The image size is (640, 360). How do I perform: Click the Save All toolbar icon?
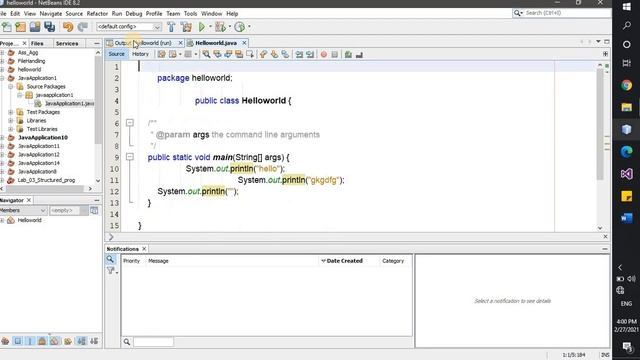pyautogui.click(x=49, y=27)
